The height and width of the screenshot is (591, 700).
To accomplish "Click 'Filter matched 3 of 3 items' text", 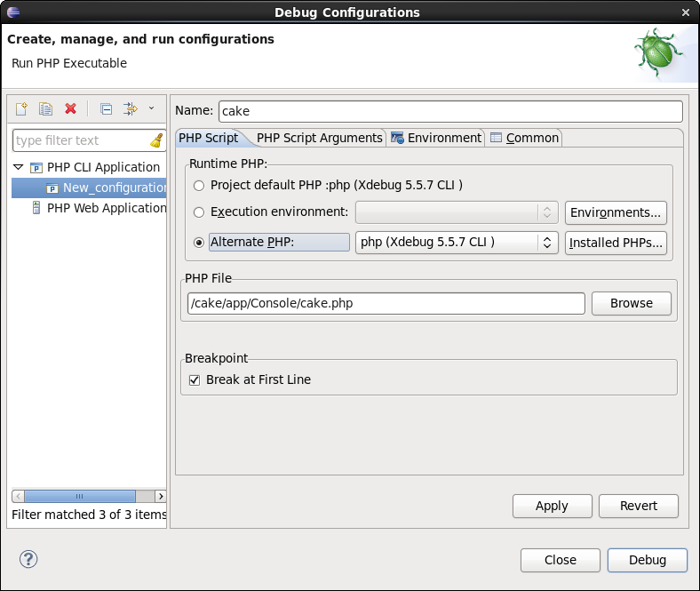I will coord(89,515).
